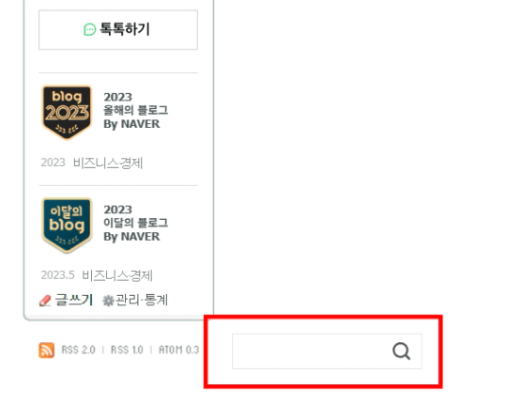Click the gear icon beside 관리·통계

[108, 301]
